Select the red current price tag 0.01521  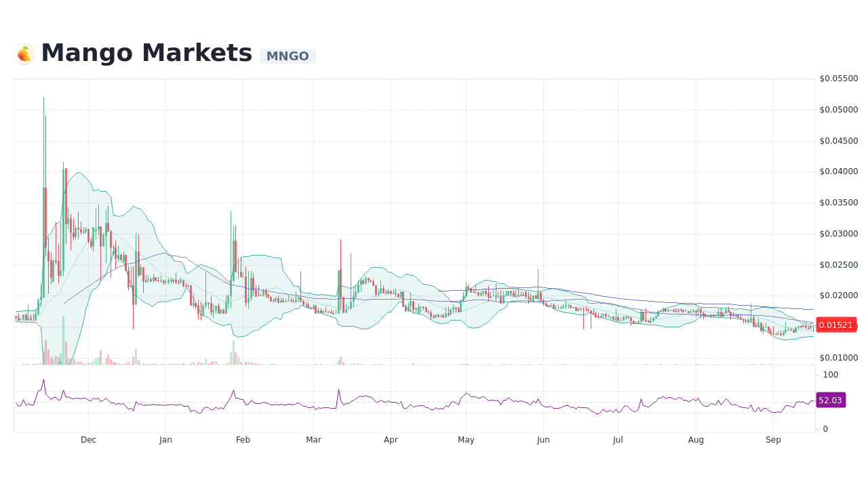pyautogui.click(x=837, y=325)
